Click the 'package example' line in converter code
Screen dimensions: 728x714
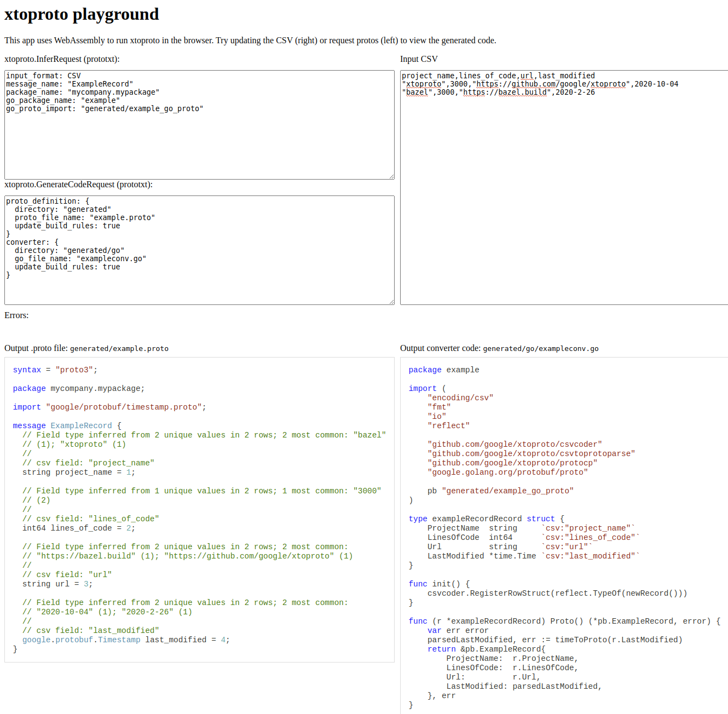point(444,370)
